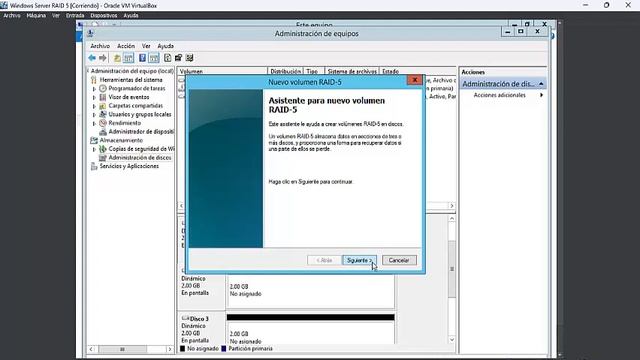Click the Cancelar button in the wizard
Viewport: 640px width, 360px height.
[399, 260]
